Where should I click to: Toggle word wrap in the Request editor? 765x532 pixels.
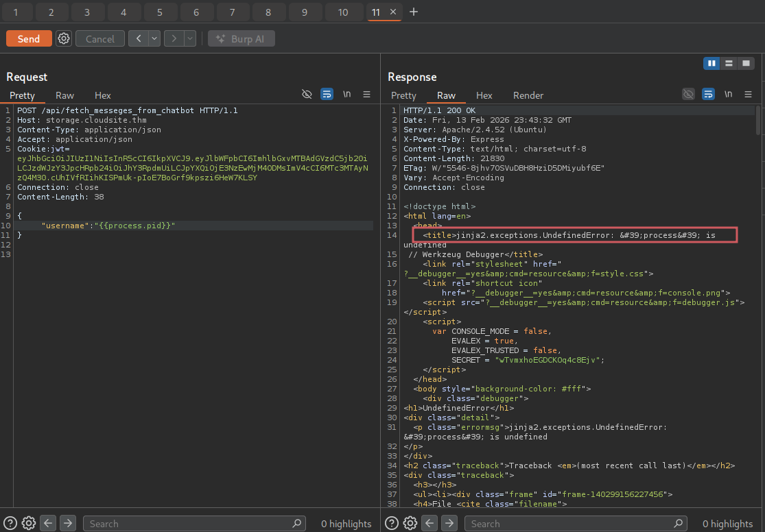click(x=327, y=94)
